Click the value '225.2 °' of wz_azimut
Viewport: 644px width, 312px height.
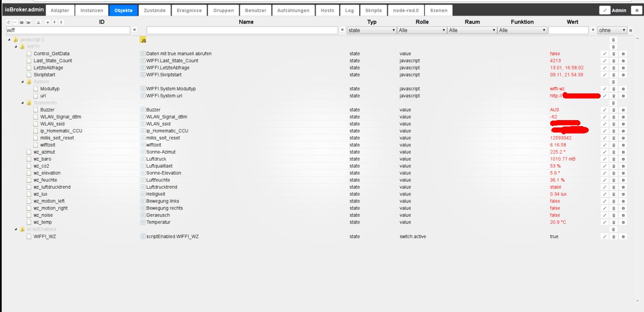pyautogui.click(x=558, y=152)
